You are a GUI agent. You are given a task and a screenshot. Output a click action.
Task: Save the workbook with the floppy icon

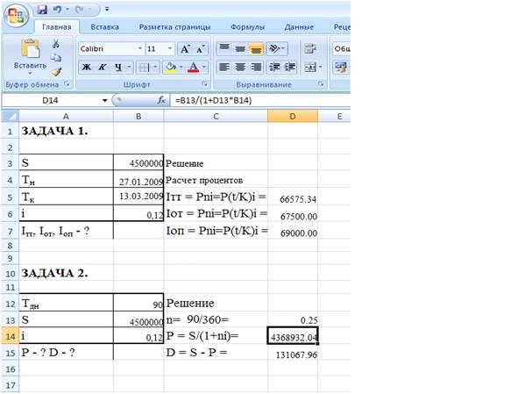[x=42, y=11]
